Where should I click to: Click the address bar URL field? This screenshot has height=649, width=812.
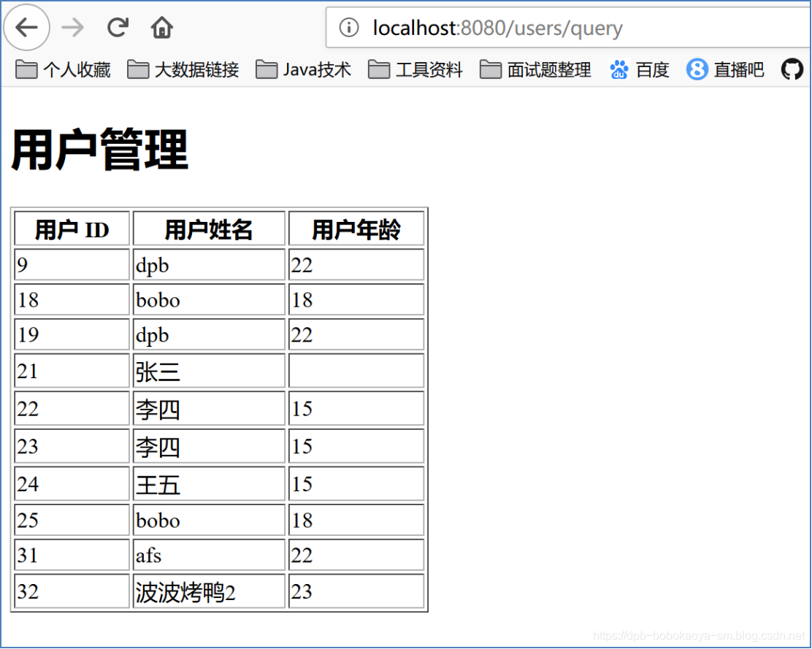497,28
